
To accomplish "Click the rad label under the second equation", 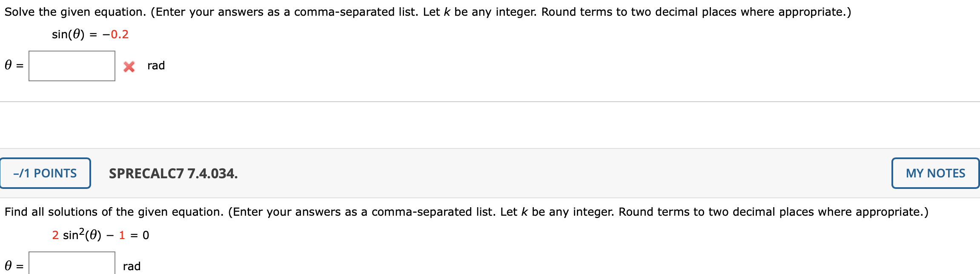I will click(x=131, y=265).
